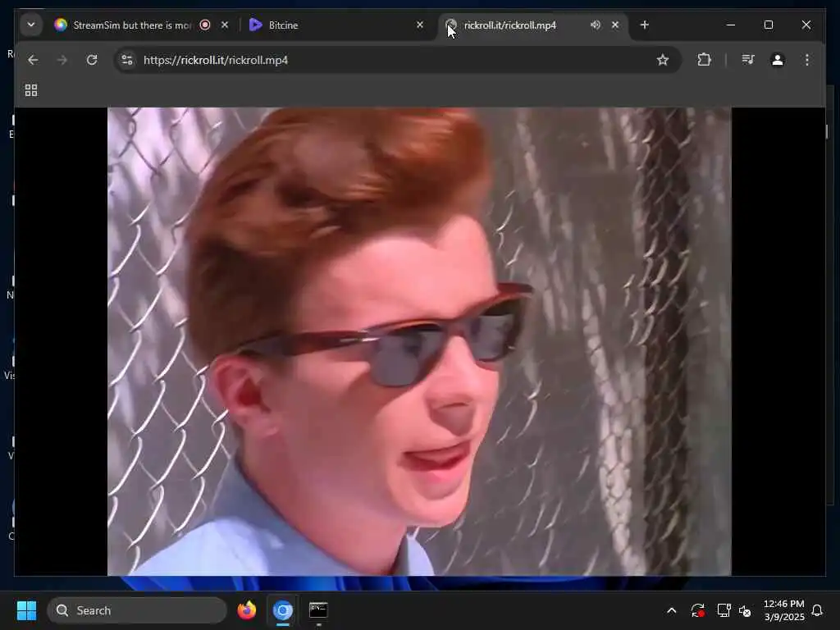Close the Bitcine tab
Screen dimensions: 840x630
click(420, 25)
